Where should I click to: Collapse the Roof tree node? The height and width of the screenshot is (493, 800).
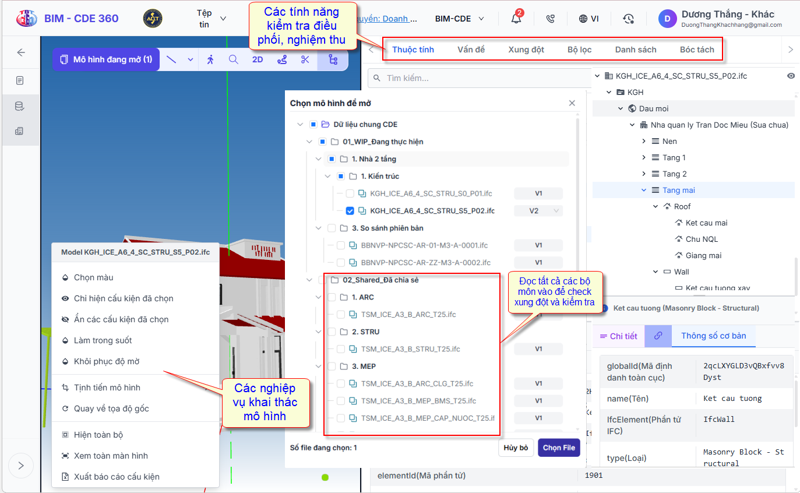pyautogui.click(x=656, y=207)
